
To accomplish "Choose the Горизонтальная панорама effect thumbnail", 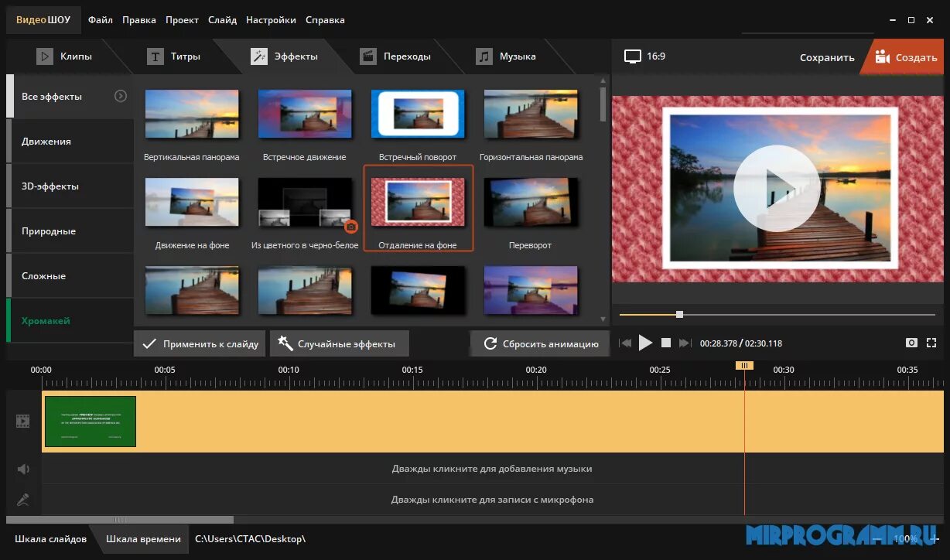I will [x=531, y=114].
